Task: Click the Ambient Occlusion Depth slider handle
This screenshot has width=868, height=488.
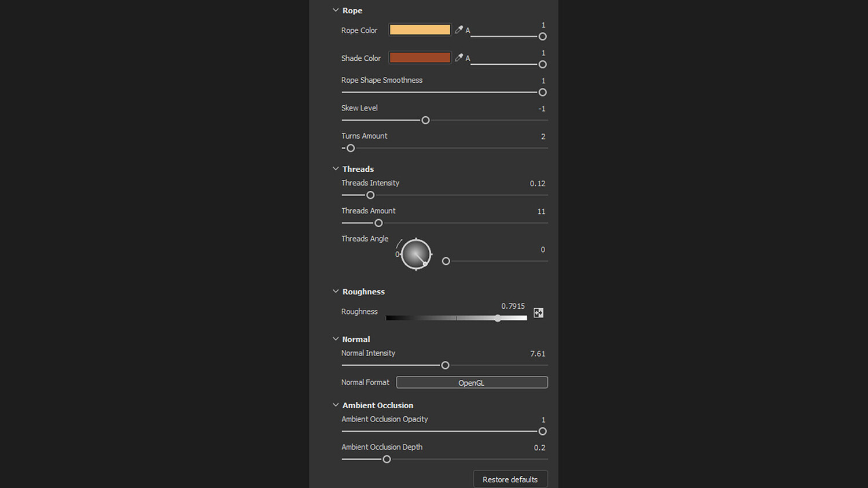Action: coord(387,459)
